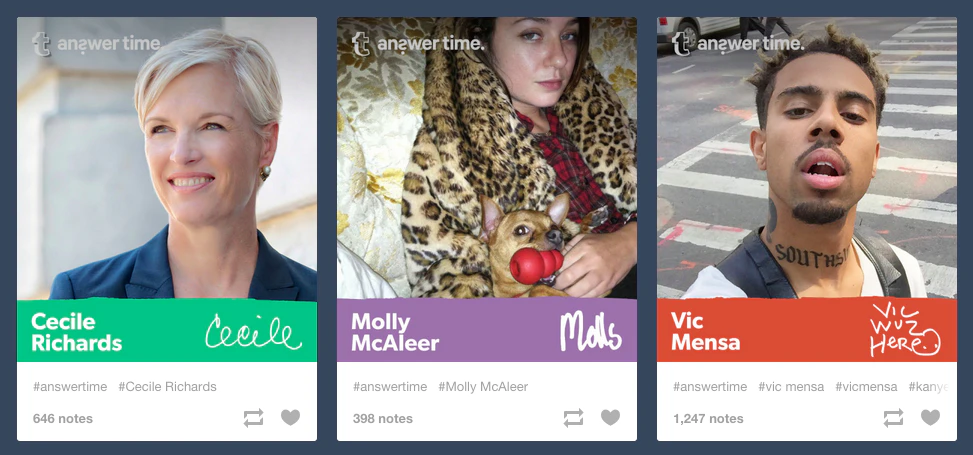Click Tumblr logo on Cecile Richards card

pos(41,44)
